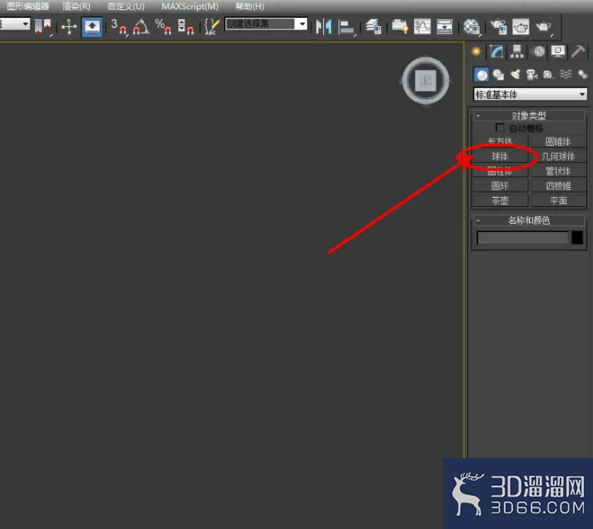Click the 球体 button
Viewport: 593px width, 529px height.
[500, 156]
